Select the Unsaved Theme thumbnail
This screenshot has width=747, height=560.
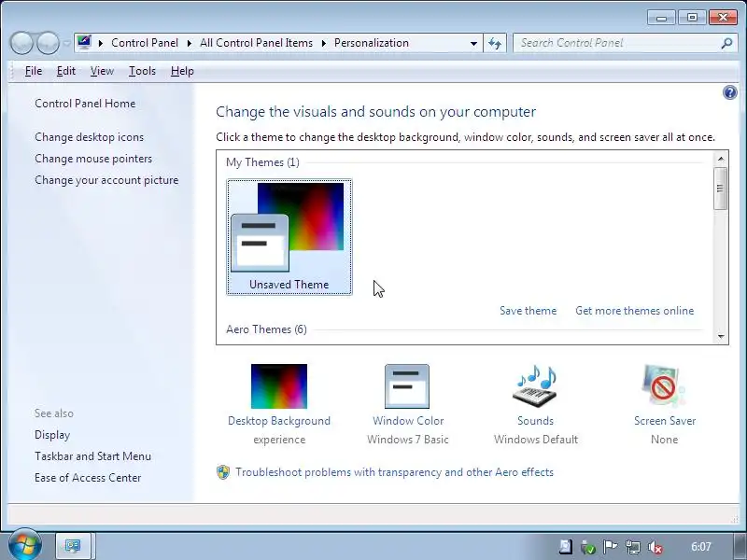[289, 237]
